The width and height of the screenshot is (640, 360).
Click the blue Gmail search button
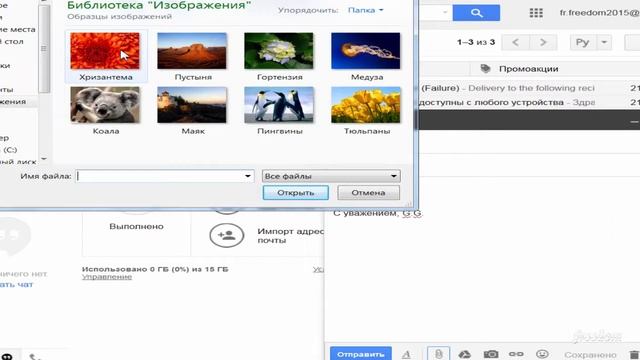pyautogui.click(x=476, y=13)
